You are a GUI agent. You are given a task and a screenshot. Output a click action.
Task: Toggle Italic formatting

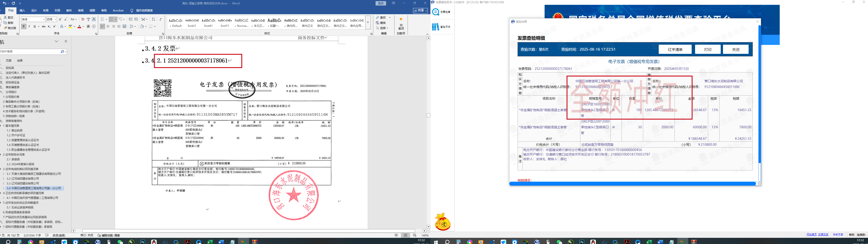pyautogui.click(x=29, y=26)
